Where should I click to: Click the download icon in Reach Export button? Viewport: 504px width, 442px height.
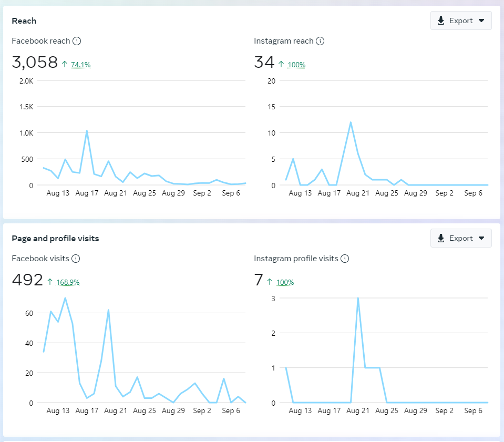click(x=441, y=21)
